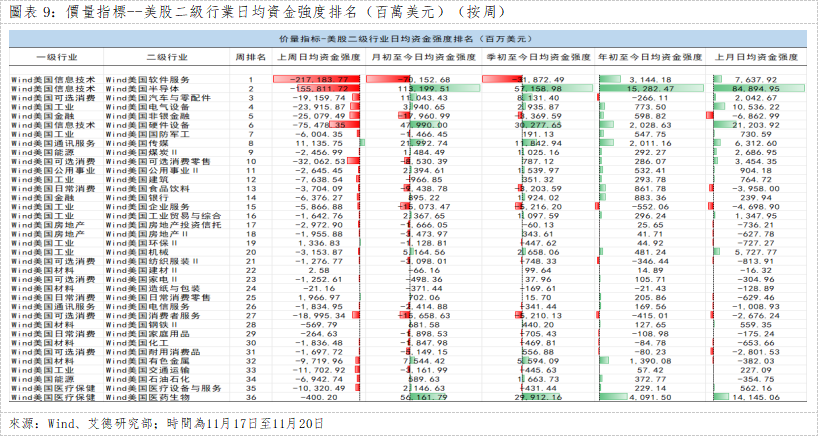Select the Wind美国电信服务 cell

[x=148, y=306]
